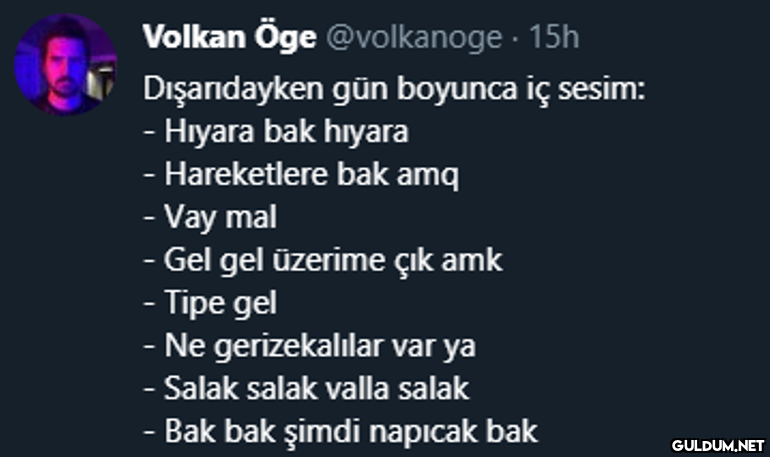Image resolution: width=770 pixels, height=457 pixels.
Task: Click the 'Hıyara bak hıyara' line
Action: tap(276, 133)
